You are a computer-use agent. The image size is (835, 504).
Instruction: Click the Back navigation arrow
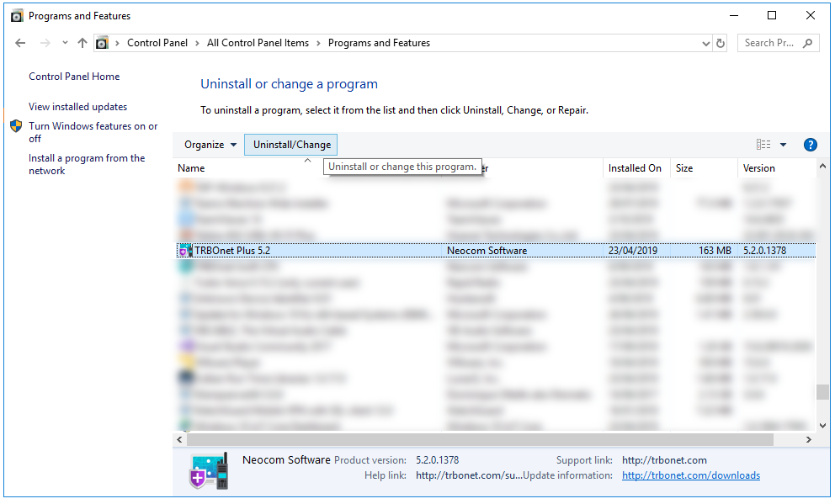click(x=21, y=43)
